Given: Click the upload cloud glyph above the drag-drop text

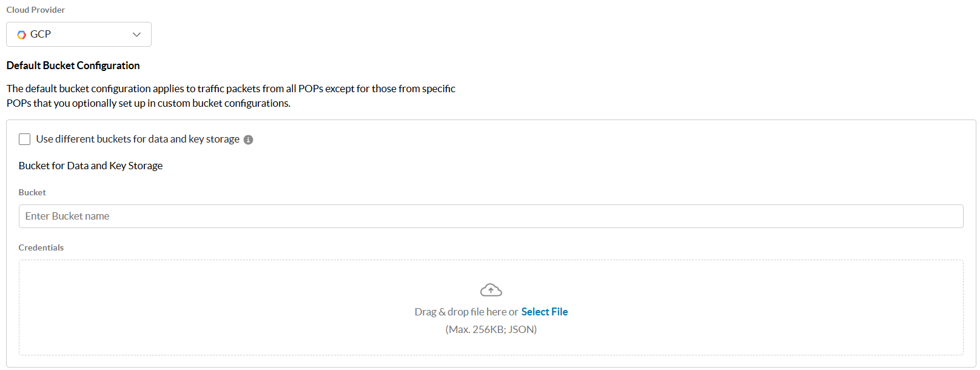Looking at the screenshot, I should (491, 289).
